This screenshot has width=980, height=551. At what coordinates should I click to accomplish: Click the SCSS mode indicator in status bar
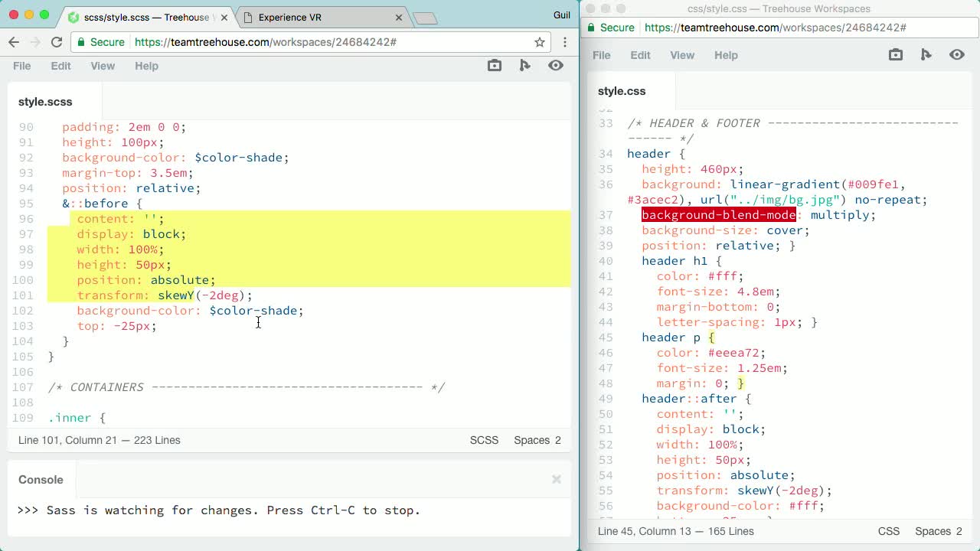click(x=484, y=440)
